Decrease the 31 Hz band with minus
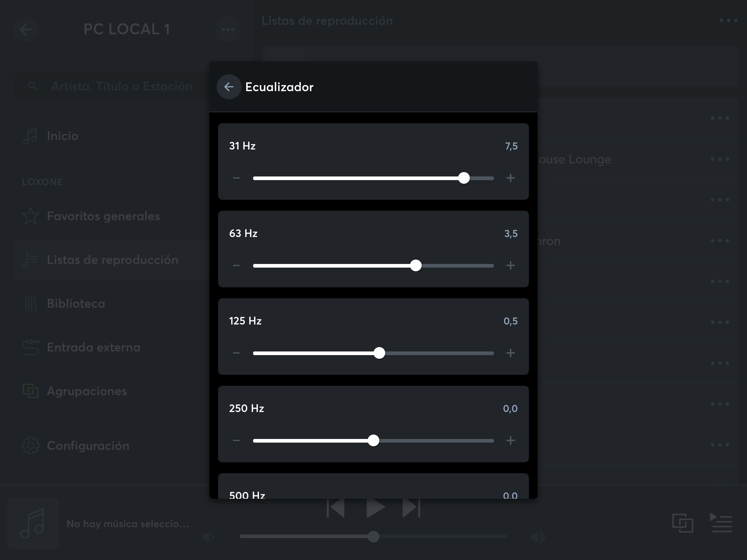 click(236, 178)
